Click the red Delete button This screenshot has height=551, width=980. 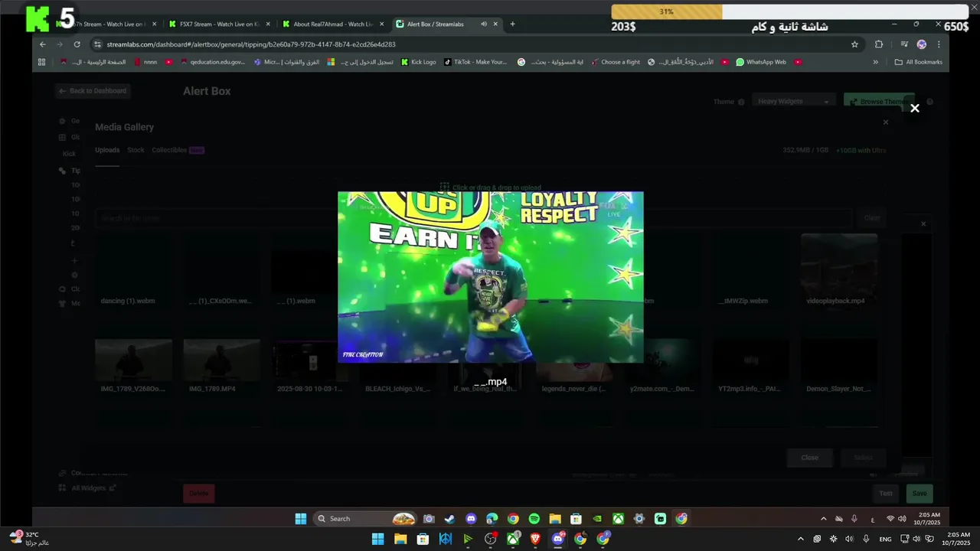tap(199, 494)
